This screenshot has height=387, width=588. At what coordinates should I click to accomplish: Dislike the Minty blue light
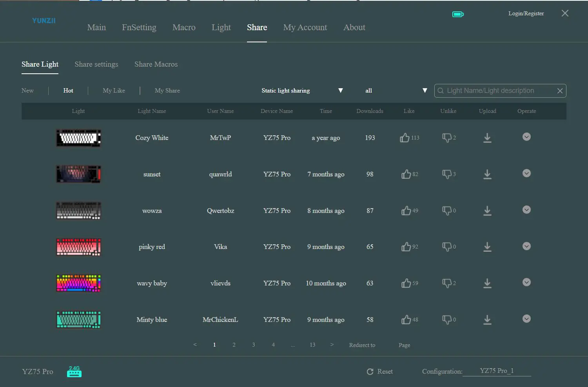click(x=447, y=320)
